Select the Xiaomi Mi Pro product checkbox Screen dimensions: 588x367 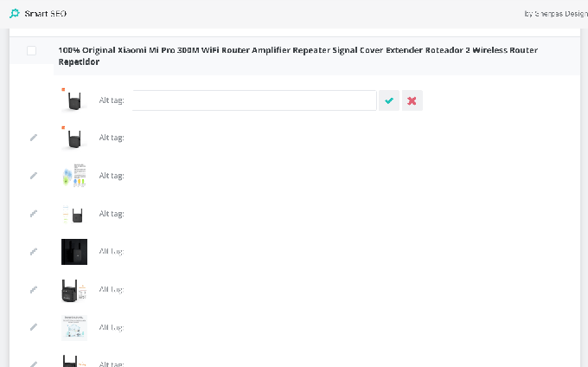point(31,51)
